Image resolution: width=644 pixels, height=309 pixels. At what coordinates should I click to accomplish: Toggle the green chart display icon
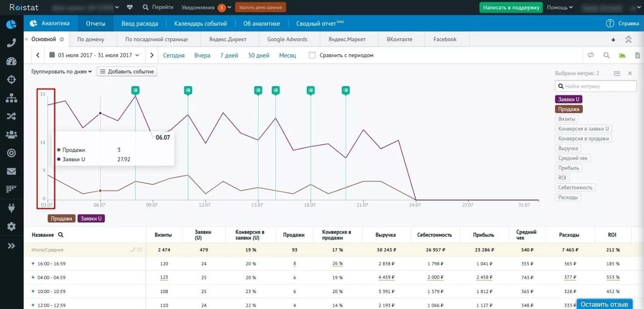[623, 55]
